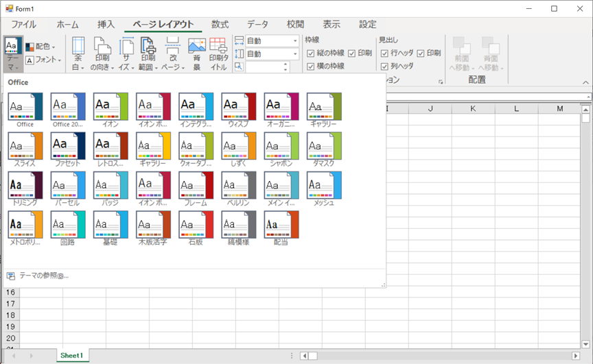
Task: Open the フォント fonts dropdown
Action: 43,60
